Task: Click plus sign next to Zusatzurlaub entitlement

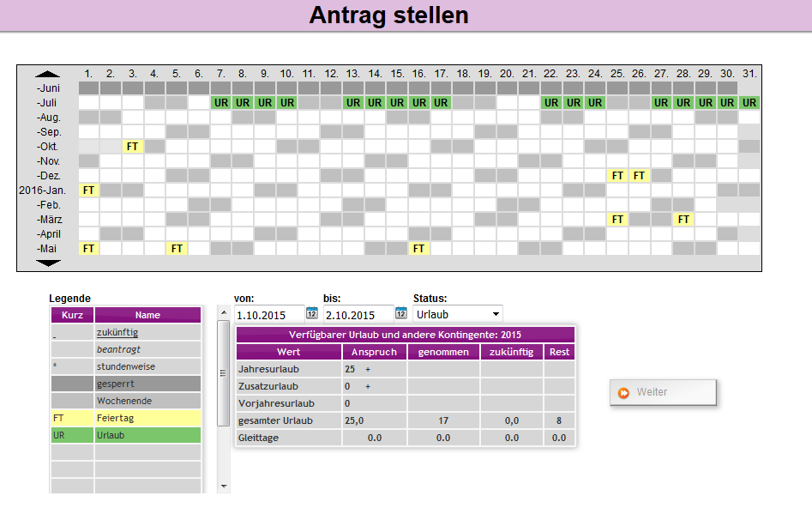Action: tap(368, 386)
